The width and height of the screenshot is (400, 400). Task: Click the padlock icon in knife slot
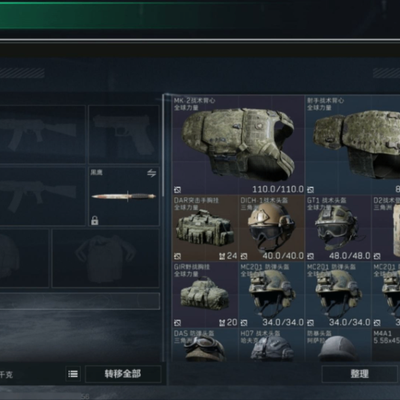point(95,220)
